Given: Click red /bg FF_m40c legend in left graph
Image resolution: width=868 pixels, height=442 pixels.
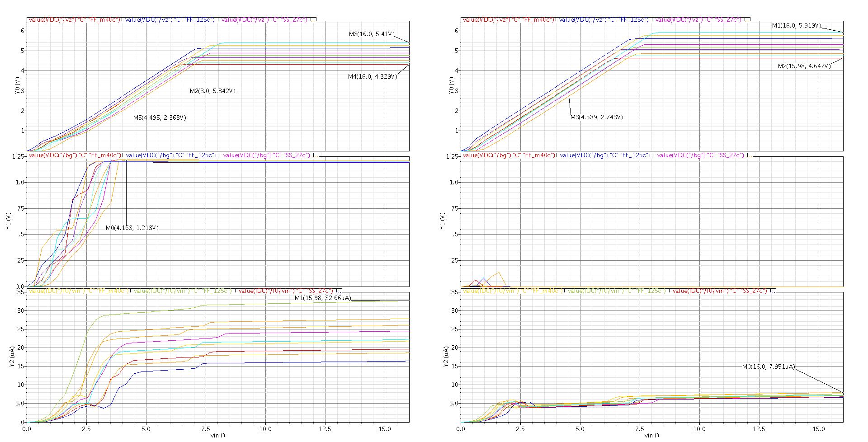Looking at the screenshot, I should pos(75,155).
